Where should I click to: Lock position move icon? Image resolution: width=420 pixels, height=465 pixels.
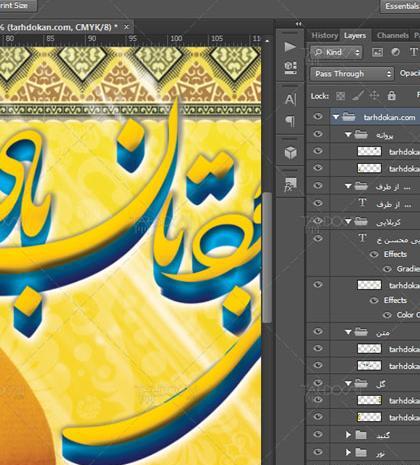coord(374,96)
